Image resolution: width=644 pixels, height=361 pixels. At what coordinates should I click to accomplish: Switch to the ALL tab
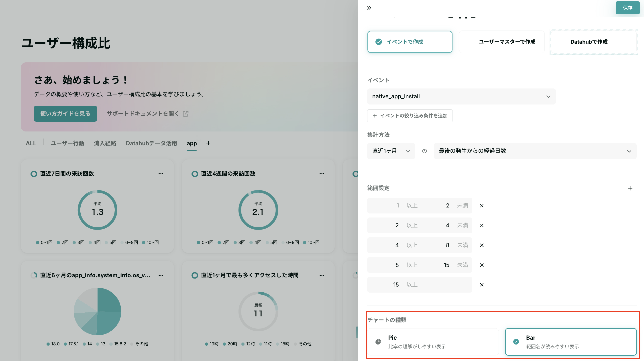click(31, 143)
